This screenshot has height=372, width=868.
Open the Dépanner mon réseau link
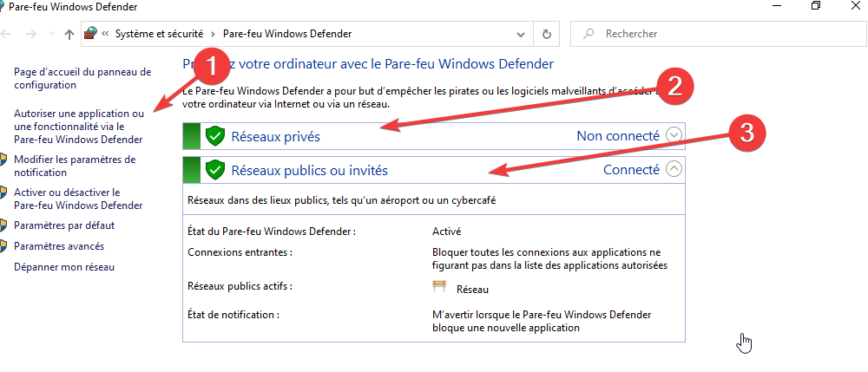pyautogui.click(x=63, y=267)
